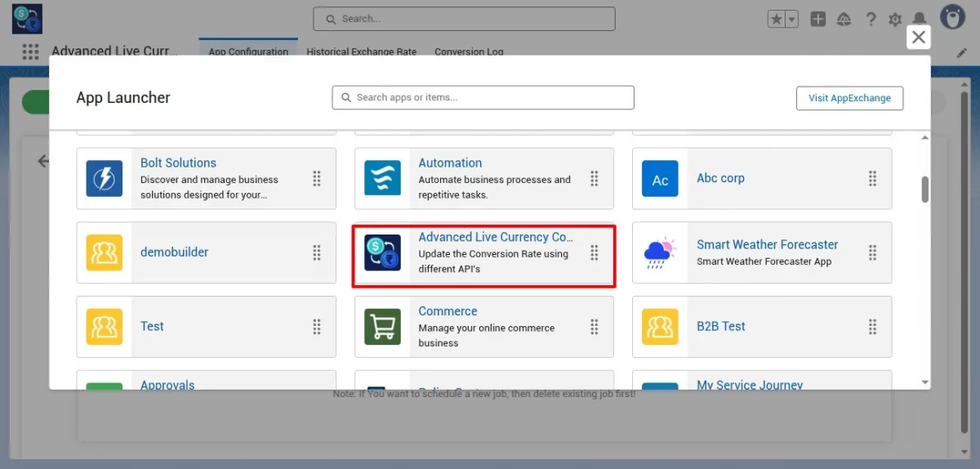Image resolution: width=980 pixels, height=469 pixels.
Task: Select the Abc corp 'Ac' icon
Action: (660, 179)
